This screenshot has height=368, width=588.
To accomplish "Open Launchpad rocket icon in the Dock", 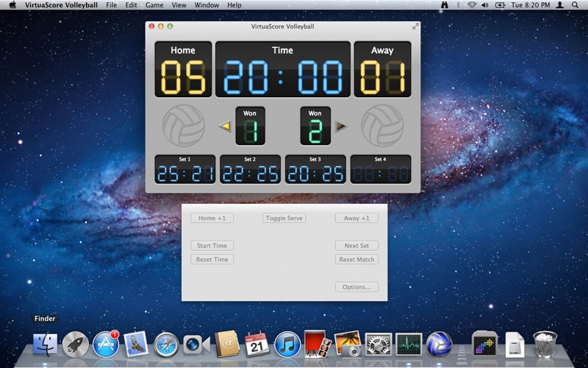I will pos(76,344).
